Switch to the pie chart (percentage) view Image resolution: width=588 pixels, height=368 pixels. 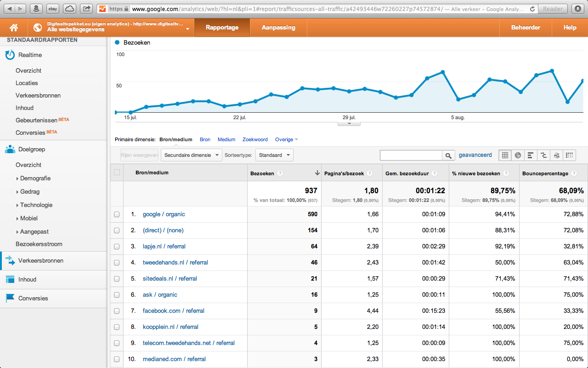(x=518, y=155)
